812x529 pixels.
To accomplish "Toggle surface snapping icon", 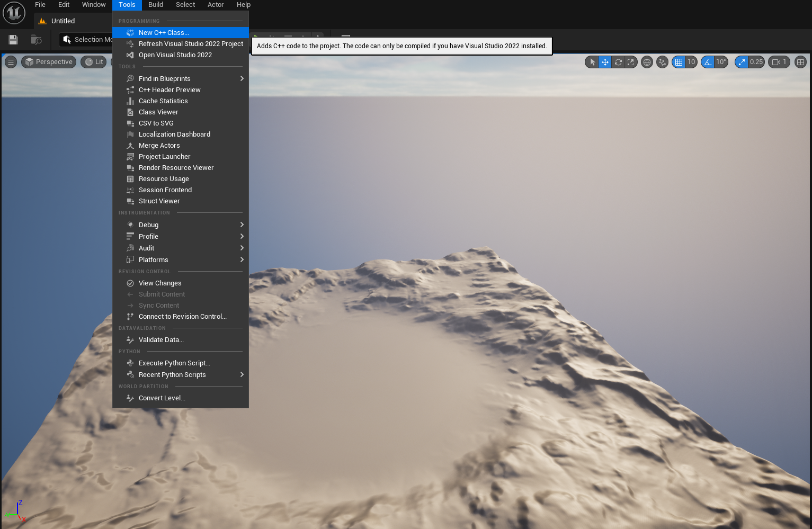I will point(662,62).
